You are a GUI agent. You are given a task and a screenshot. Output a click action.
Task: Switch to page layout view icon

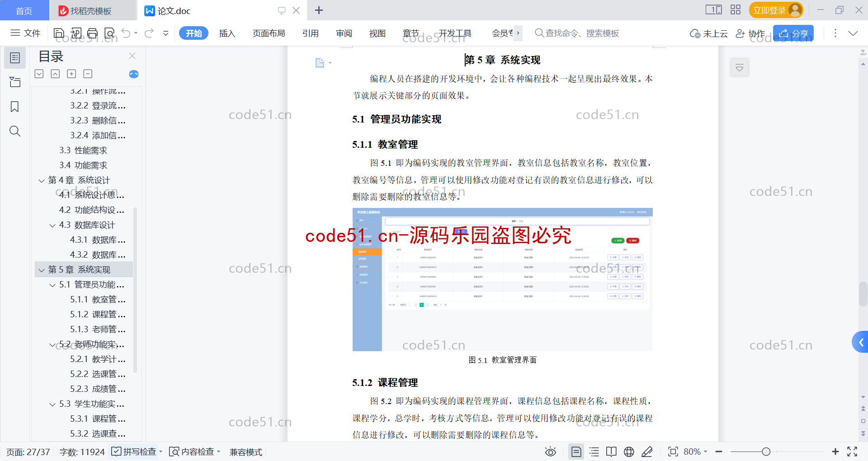576,452
